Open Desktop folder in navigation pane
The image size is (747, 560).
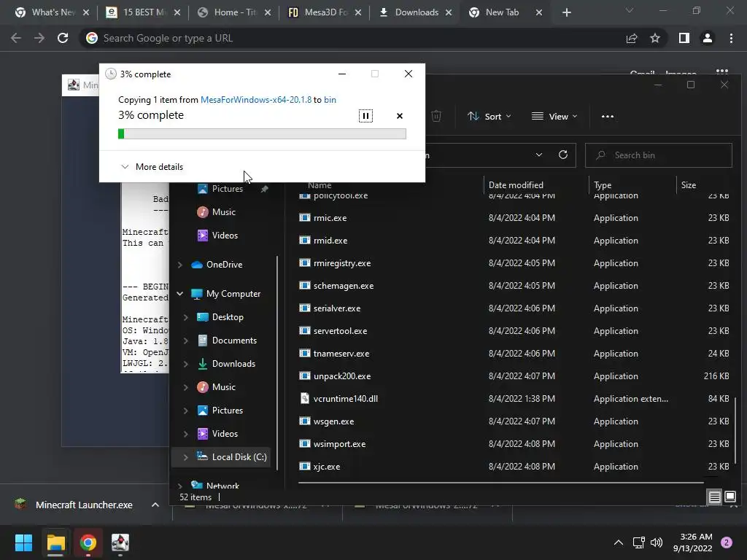coord(228,317)
